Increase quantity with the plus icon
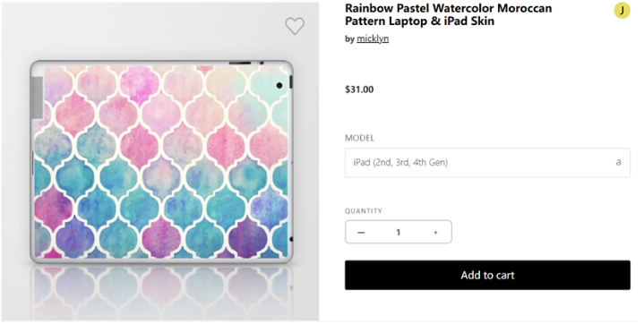The image size is (644, 324). pos(436,233)
